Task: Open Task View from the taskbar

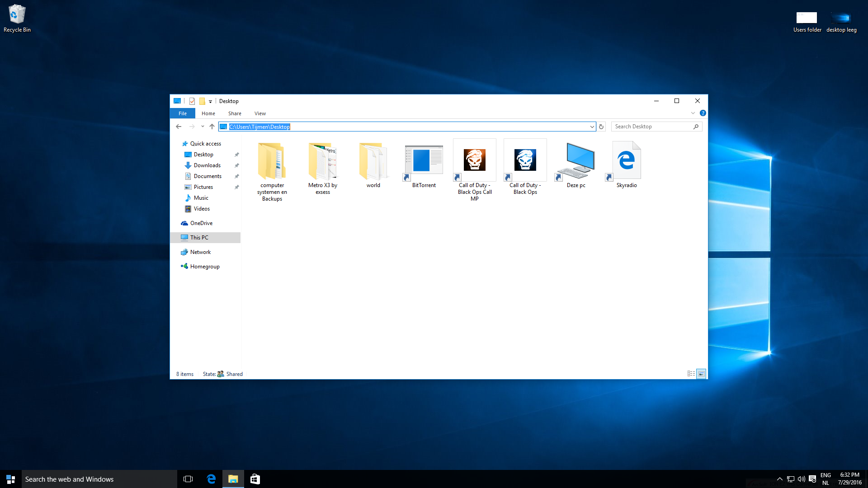Action: pyautogui.click(x=188, y=479)
